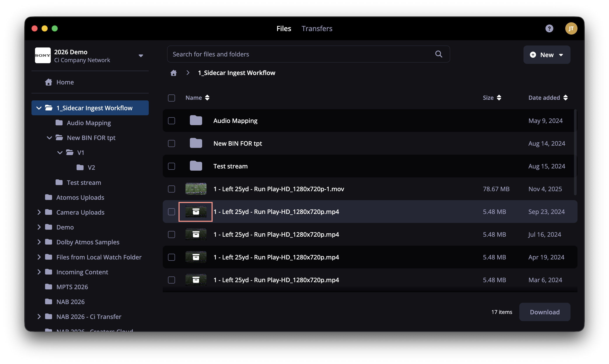Click the New button
The height and width of the screenshot is (364, 609).
point(547,55)
